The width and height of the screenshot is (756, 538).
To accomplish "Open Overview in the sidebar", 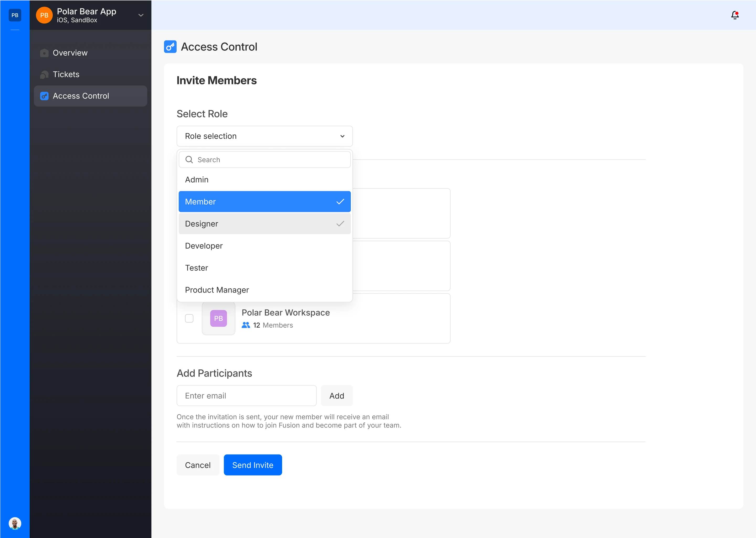I will (70, 53).
